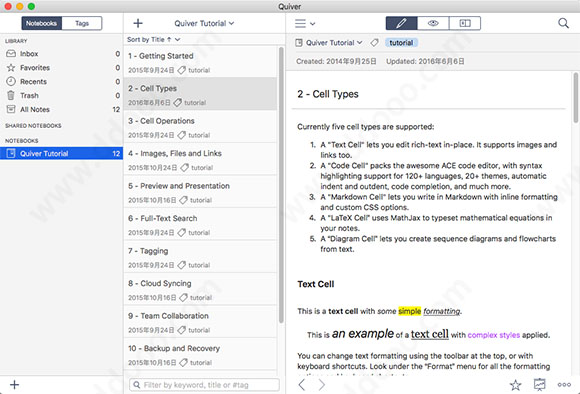Open note 1 - Getting Started
580x394 pixels.
point(200,62)
